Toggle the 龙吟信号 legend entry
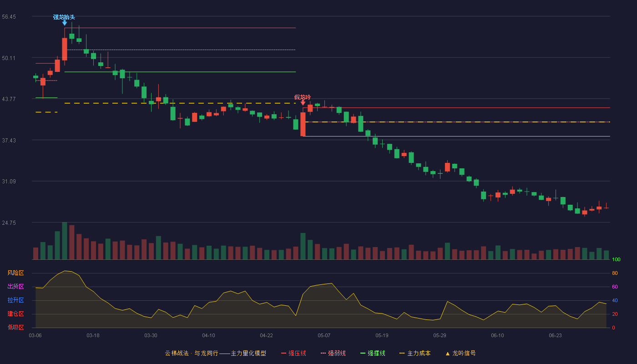 (460, 353)
